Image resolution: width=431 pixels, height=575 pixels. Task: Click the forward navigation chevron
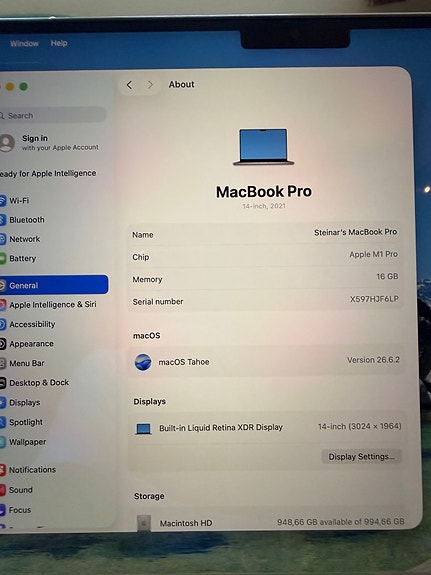tap(150, 85)
